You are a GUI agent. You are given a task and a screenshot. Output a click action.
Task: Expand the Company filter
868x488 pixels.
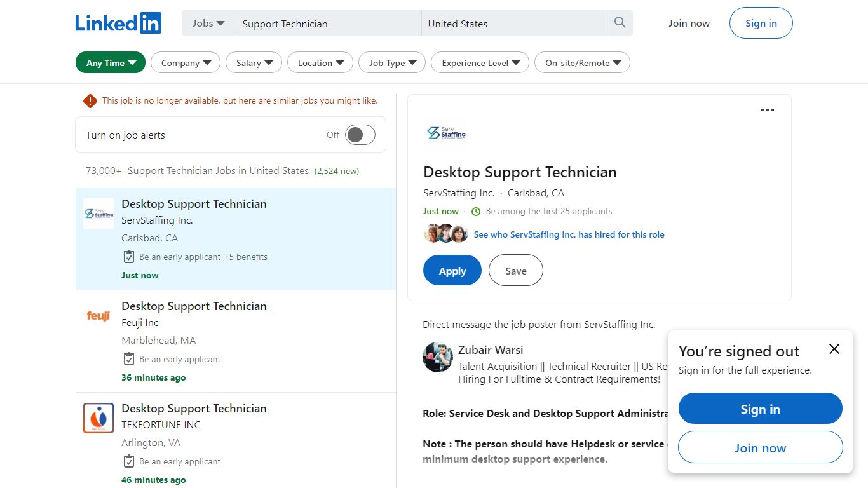pos(186,63)
